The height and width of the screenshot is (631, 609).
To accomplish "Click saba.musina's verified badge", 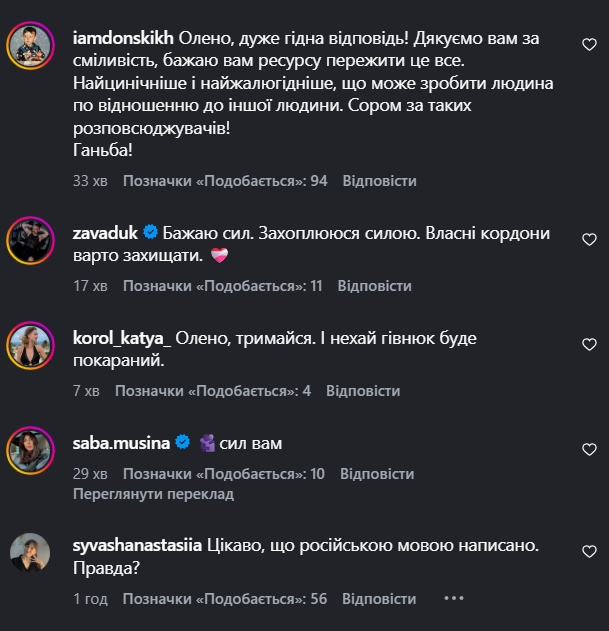I will coord(182,442).
